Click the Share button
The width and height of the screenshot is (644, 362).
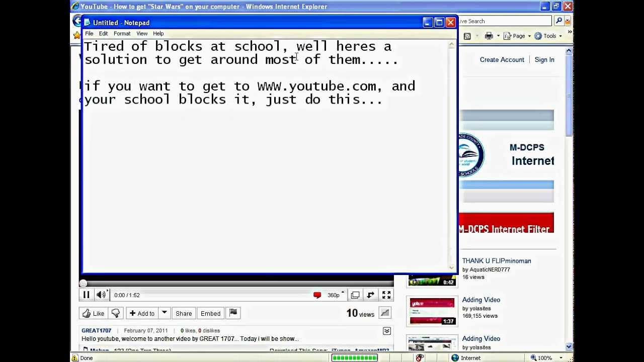(x=184, y=313)
